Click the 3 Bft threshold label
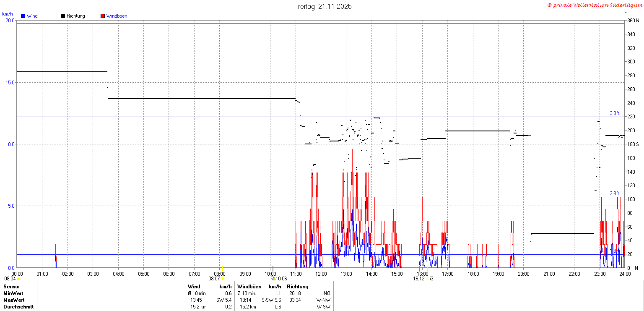The image size is (644, 311). 614,113
